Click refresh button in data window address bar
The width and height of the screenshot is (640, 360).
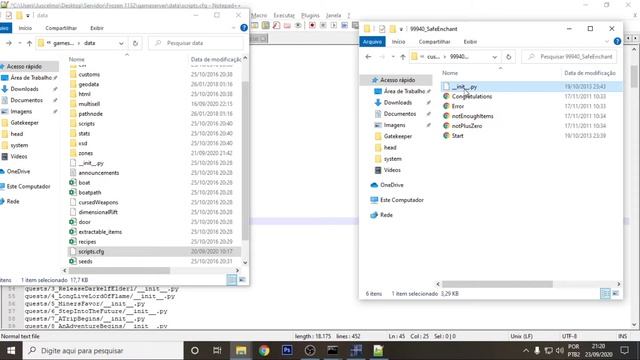point(136,43)
